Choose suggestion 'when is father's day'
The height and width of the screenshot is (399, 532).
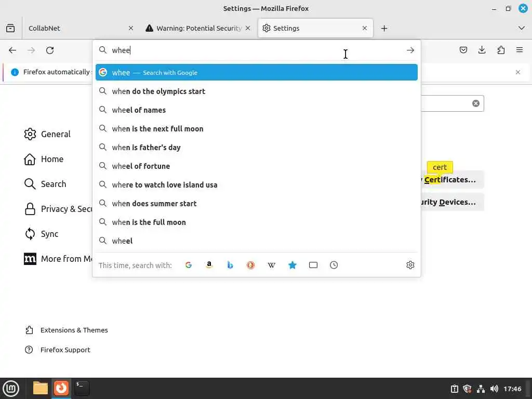click(x=257, y=147)
